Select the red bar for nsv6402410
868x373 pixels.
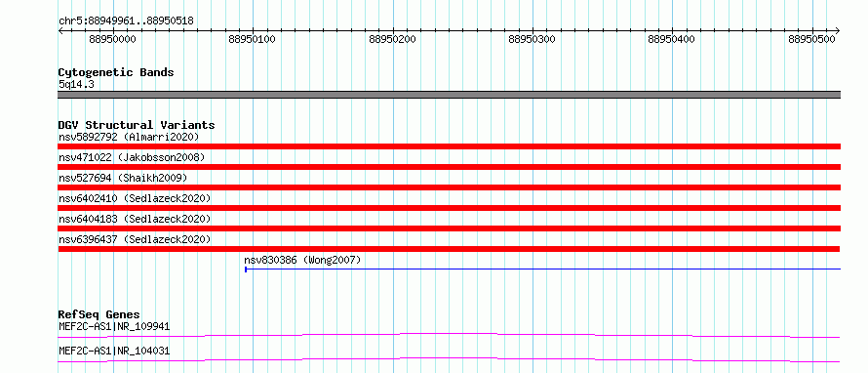pyautogui.click(x=449, y=208)
